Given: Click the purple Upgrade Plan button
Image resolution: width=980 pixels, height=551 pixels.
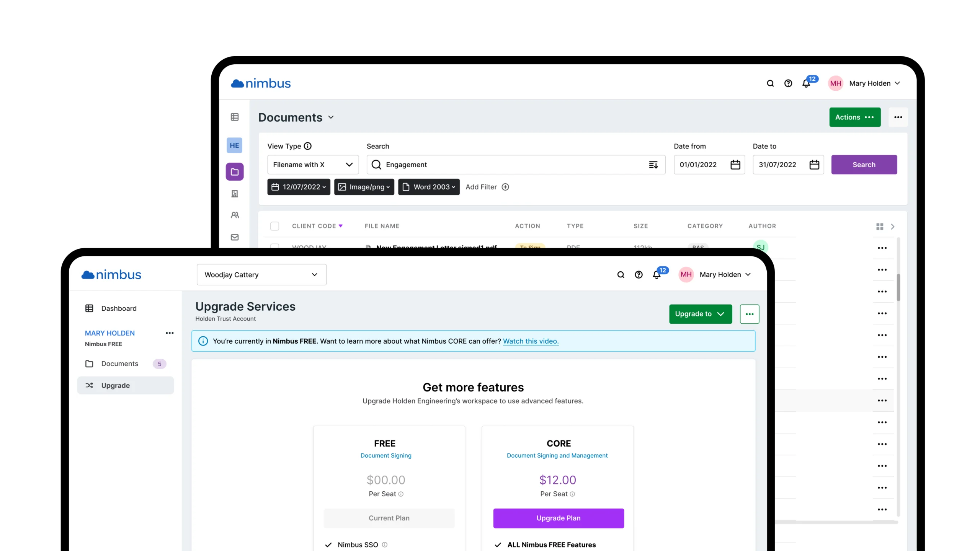Looking at the screenshot, I should 558,518.
